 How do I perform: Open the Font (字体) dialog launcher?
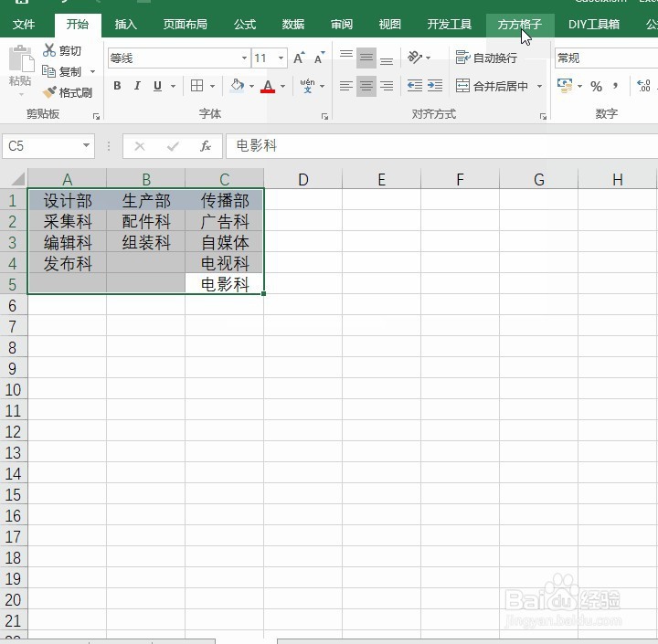tap(324, 116)
